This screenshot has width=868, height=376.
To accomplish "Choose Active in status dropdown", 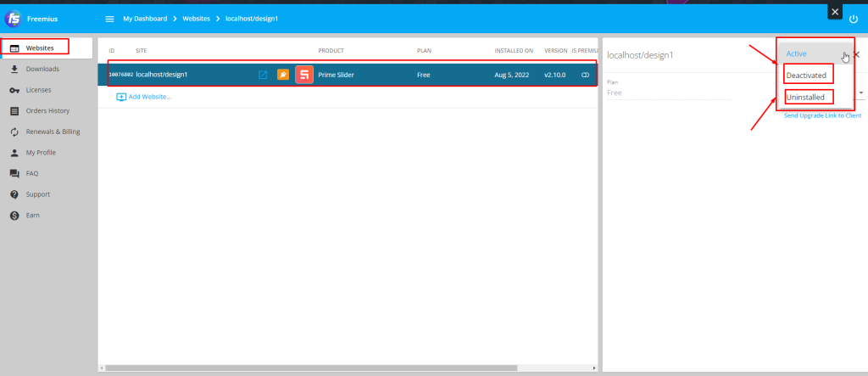I will pos(815,53).
